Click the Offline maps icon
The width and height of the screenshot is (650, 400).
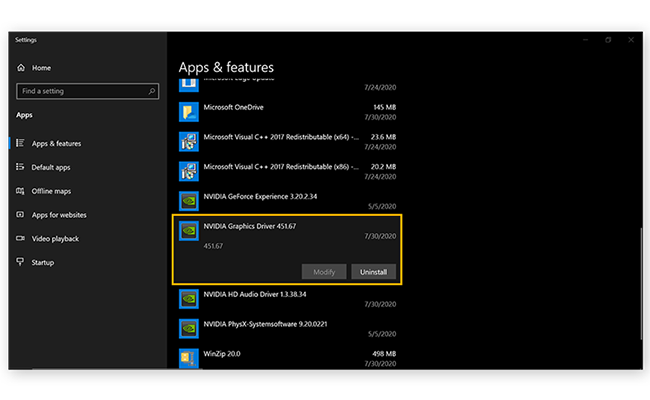pyautogui.click(x=20, y=191)
